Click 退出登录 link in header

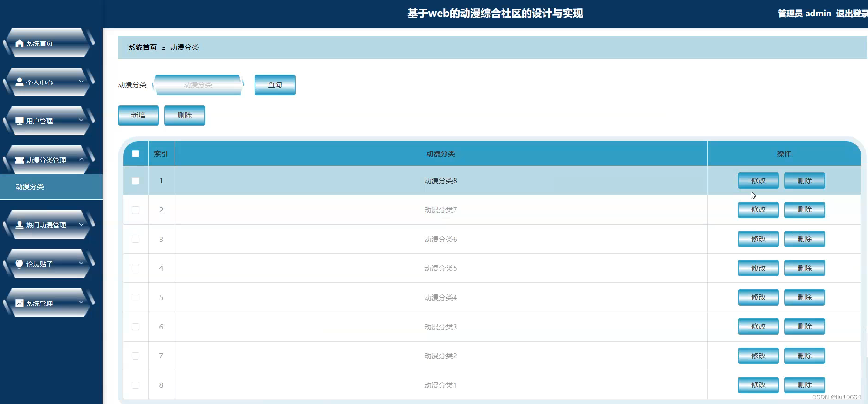coord(852,14)
